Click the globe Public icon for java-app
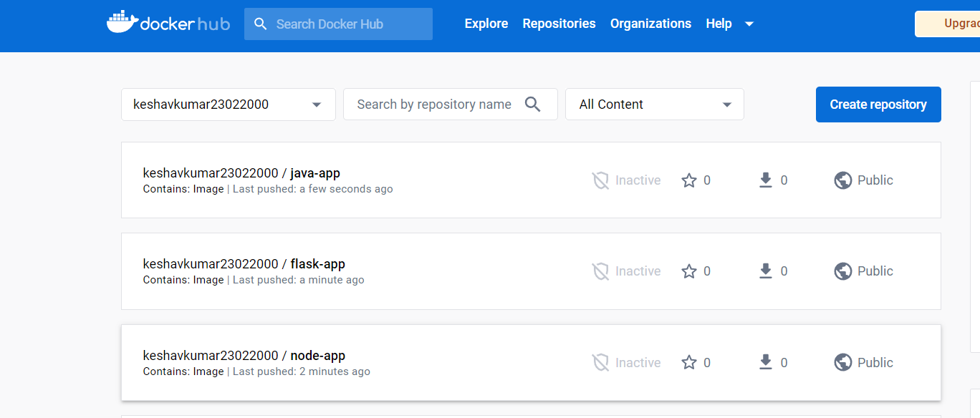Image resolution: width=980 pixels, height=418 pixels. click(x=843, y=180)
